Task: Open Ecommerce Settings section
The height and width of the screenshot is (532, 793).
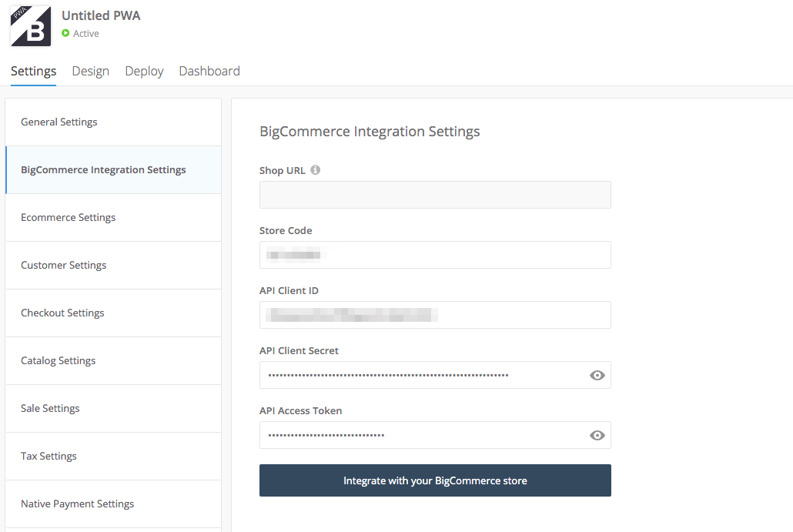Action: [68, 217]
